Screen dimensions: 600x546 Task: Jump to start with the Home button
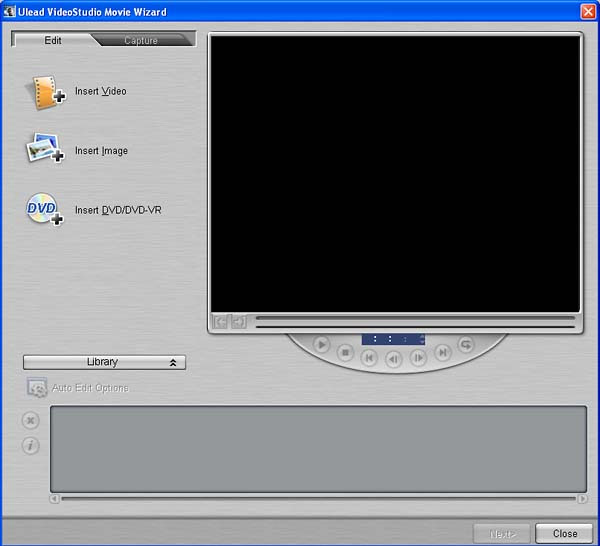click(x=369, y=358)
